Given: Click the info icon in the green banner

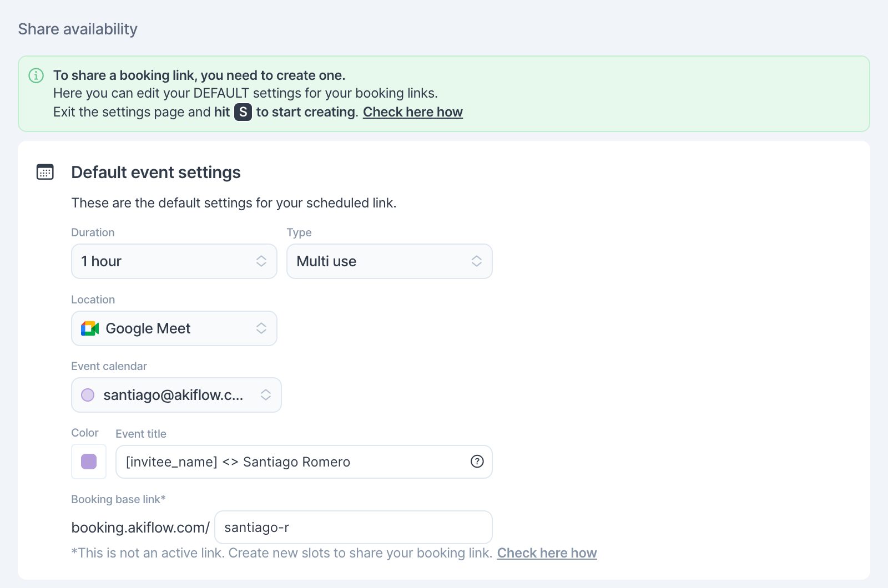Looking at the screenshot, I should [x=36, y=75].
